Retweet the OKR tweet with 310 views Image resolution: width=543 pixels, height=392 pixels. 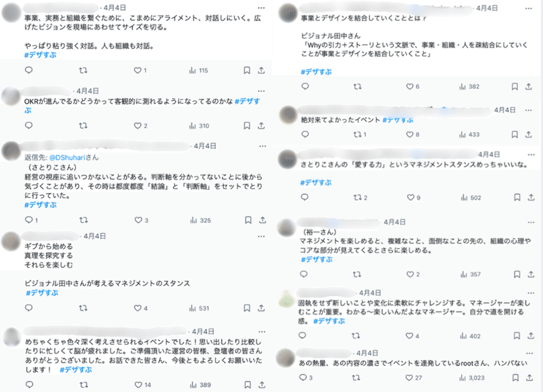click(83, 126)
